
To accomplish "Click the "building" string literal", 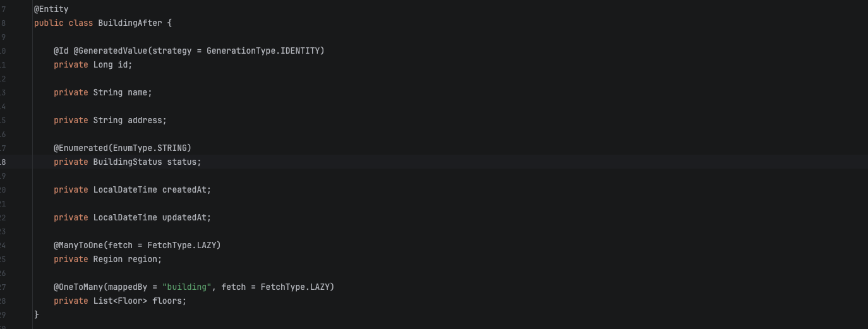I will [186, 287].
